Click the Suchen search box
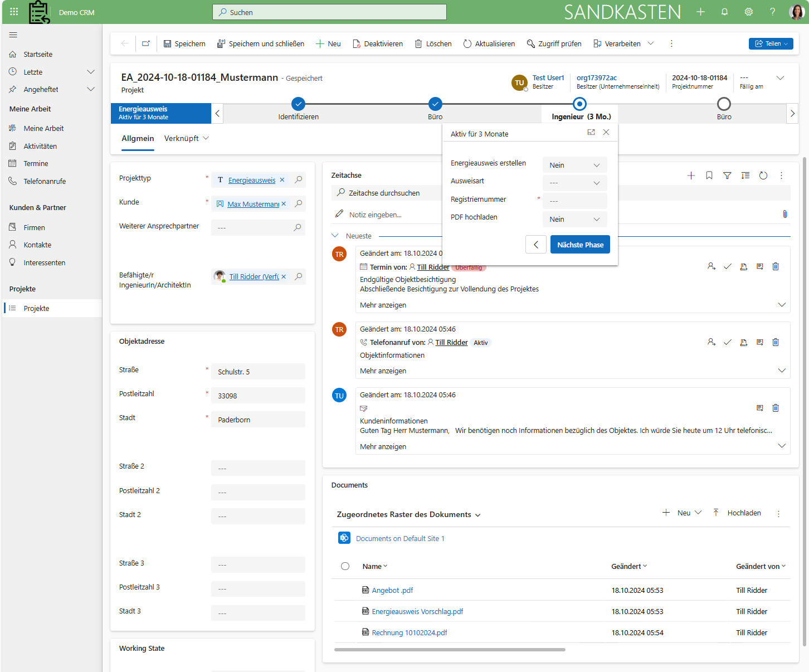Viewport: 809px width, 672px height. point(329,12)
